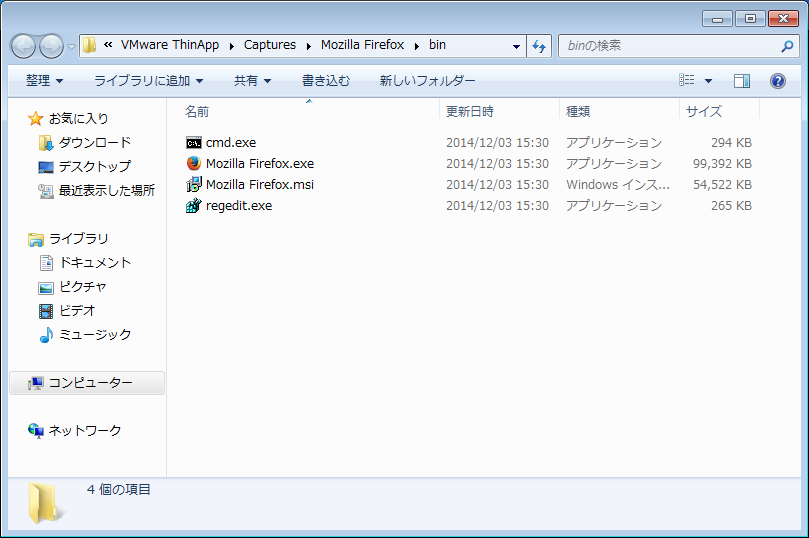Select the Mozilla Firefox.msi installer icon

tap(194, 184)
